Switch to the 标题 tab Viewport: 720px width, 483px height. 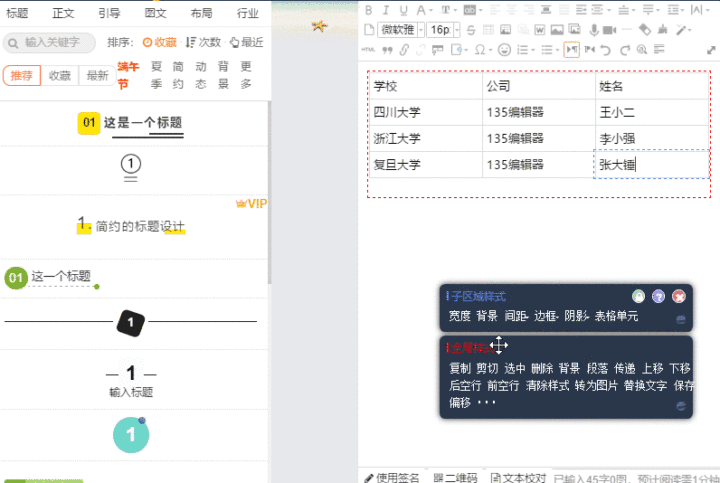pos(17,13)
